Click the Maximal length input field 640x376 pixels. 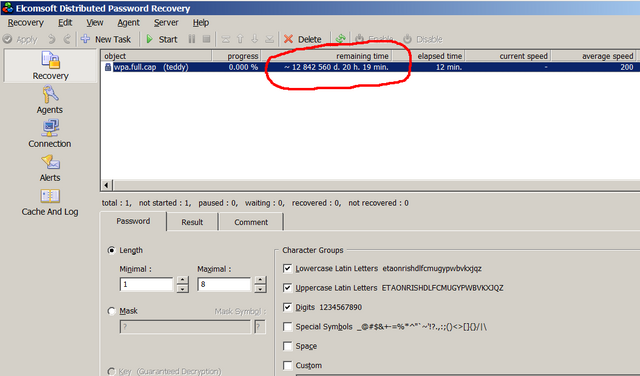point(224,284)
